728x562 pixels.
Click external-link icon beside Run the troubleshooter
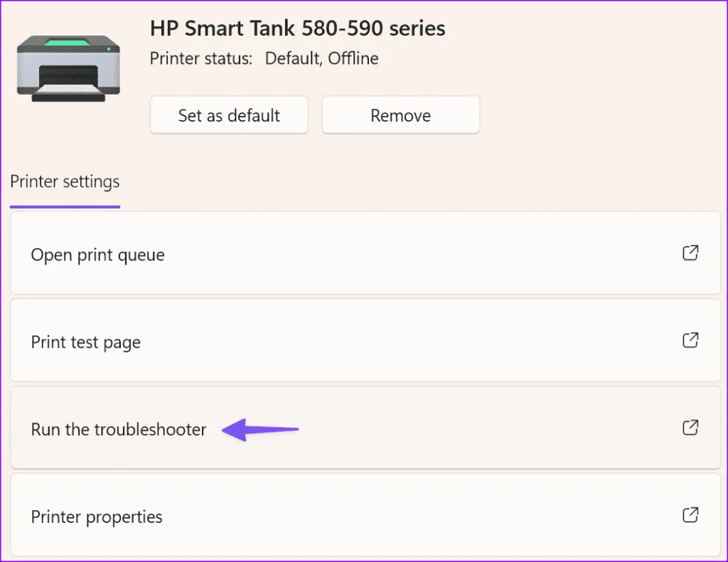[x=690, y=428]
